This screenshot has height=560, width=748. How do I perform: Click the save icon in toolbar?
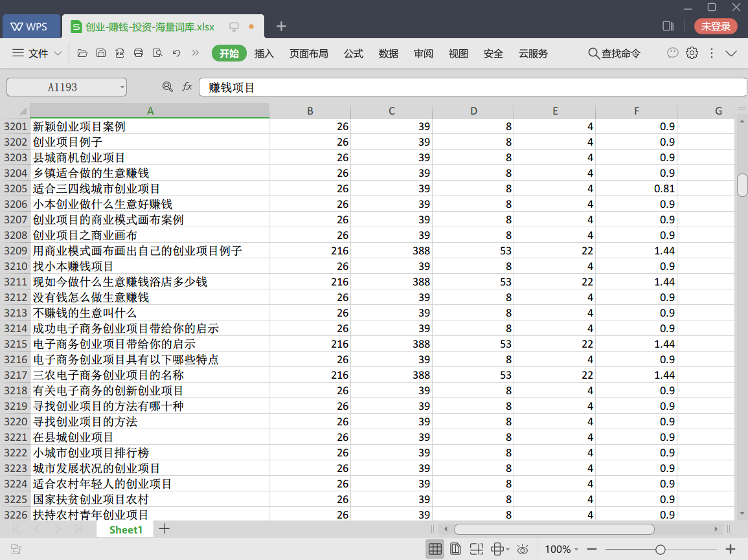tap(101, 54)
